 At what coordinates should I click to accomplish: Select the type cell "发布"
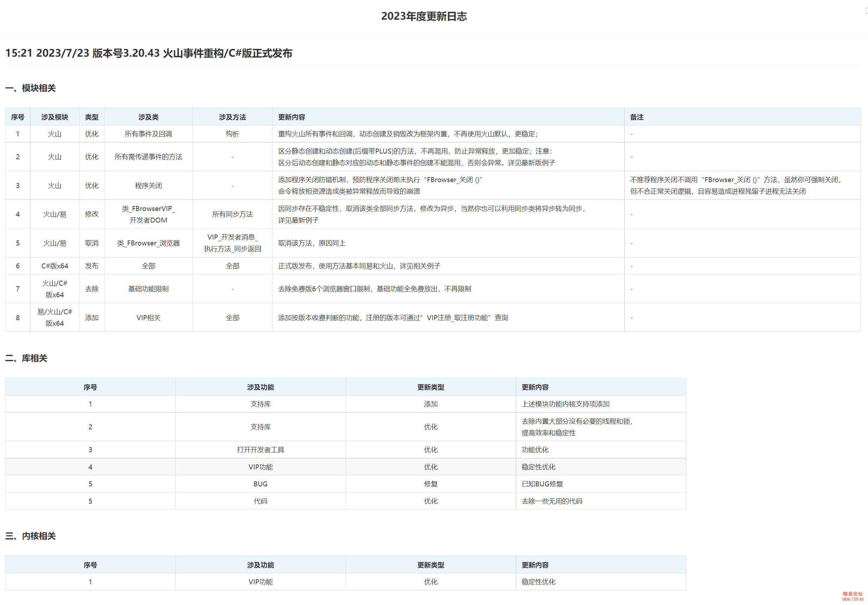[x=92, y=266]
